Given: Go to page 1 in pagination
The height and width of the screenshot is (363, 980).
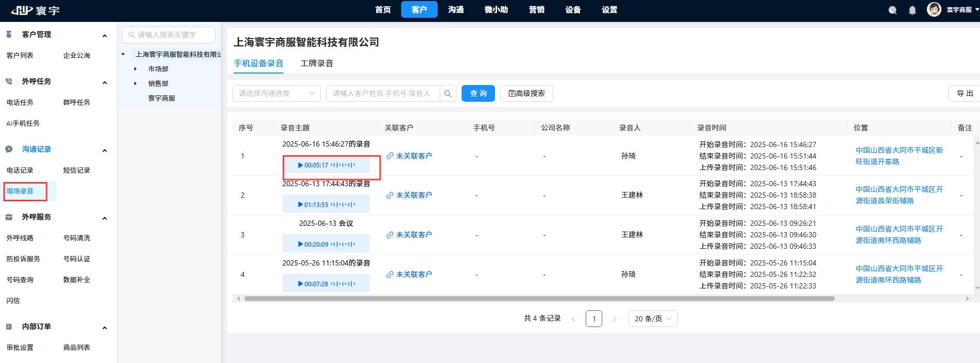Looking at the screenshot, I should pos(594,319).
